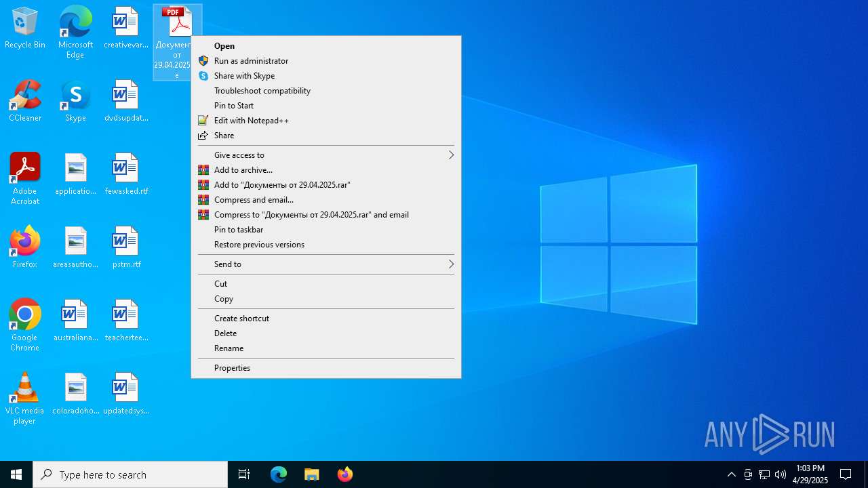
Task: Choose Compress to rar and email
Action: (326, 215)
